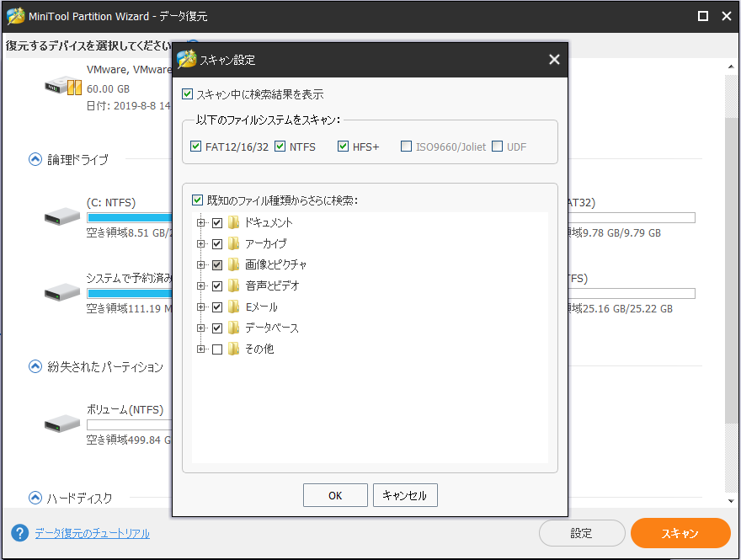Toggle 既知のファイル種類からさらに検索 checkbox
This screenshot has height=560, width=741.
198,200
